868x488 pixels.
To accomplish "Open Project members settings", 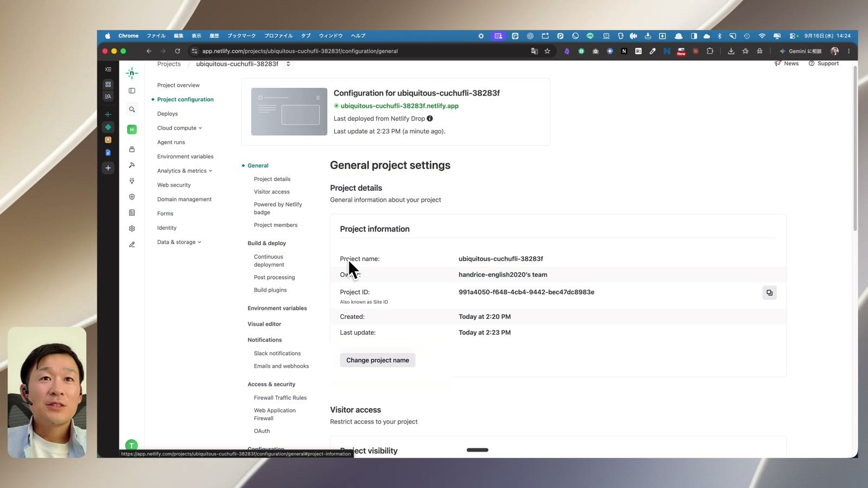I will pyautogui.click(x=276, y=225).
